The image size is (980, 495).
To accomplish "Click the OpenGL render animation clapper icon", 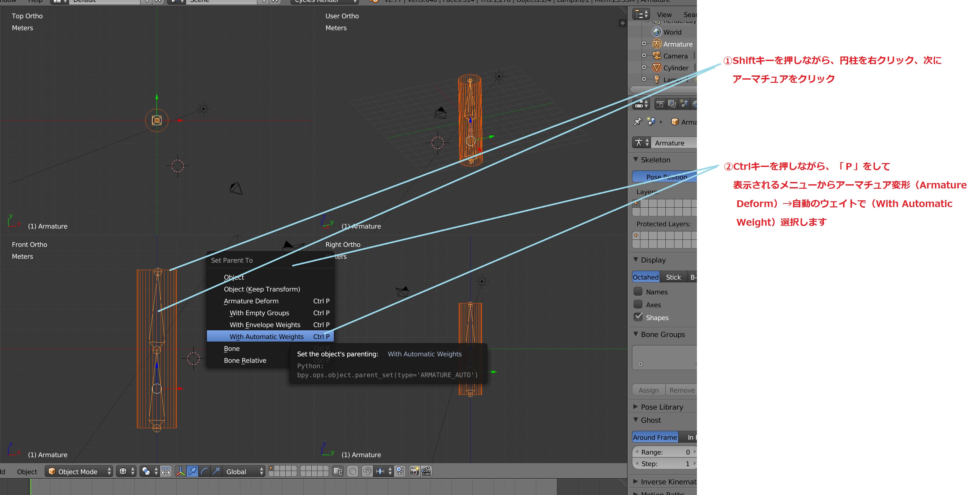I will point(426,472).
